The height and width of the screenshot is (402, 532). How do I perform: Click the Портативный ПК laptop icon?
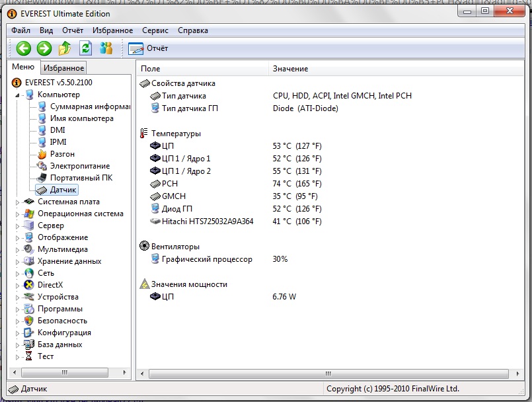pos(42,178)
